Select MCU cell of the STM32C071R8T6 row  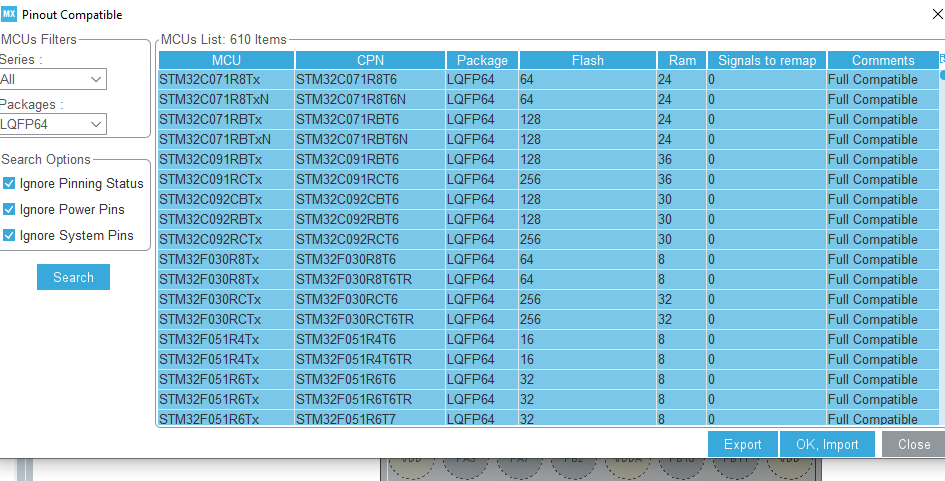pos(227,80)
